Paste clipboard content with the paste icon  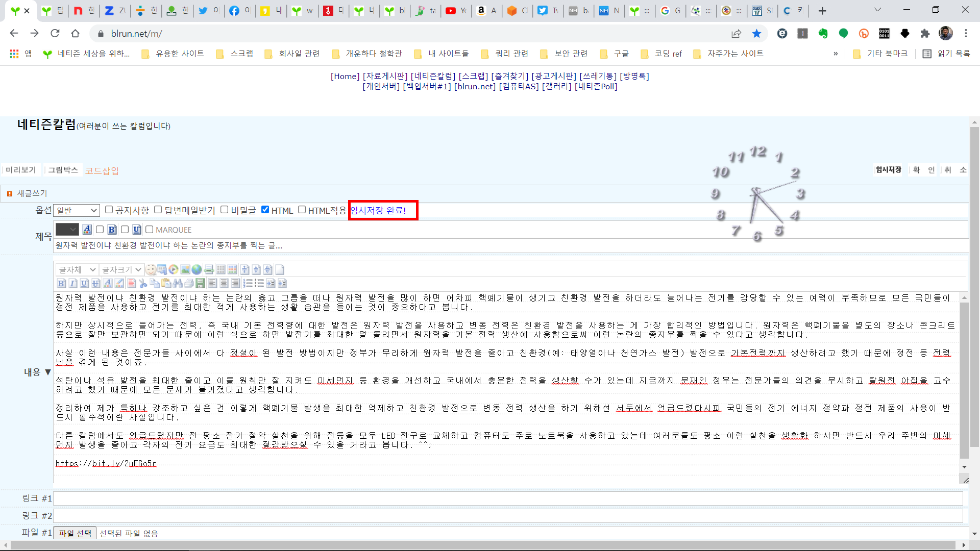click(x=166, y=283)
